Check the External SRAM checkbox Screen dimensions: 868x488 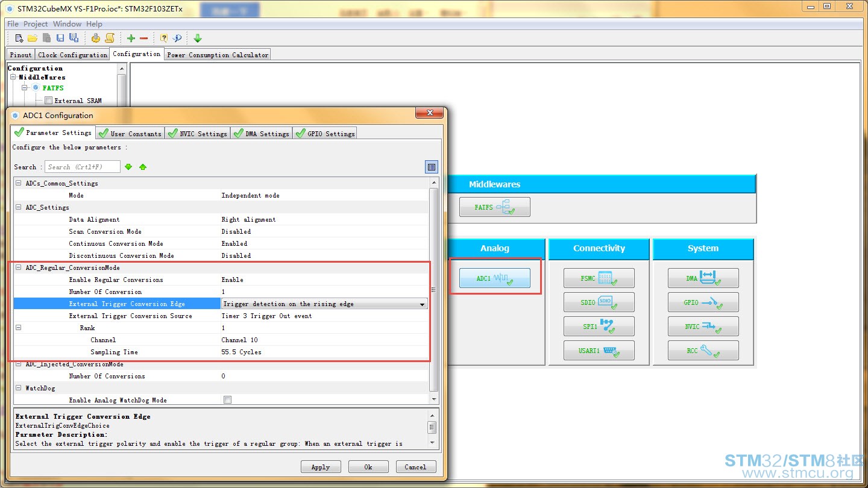click(x=49, y=101)
